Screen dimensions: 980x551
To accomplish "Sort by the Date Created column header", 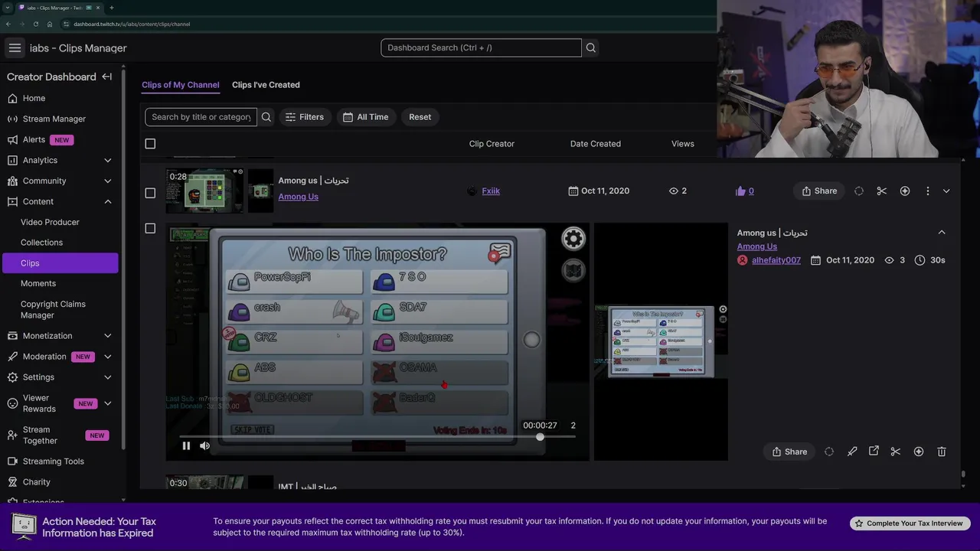I will 595,144.
